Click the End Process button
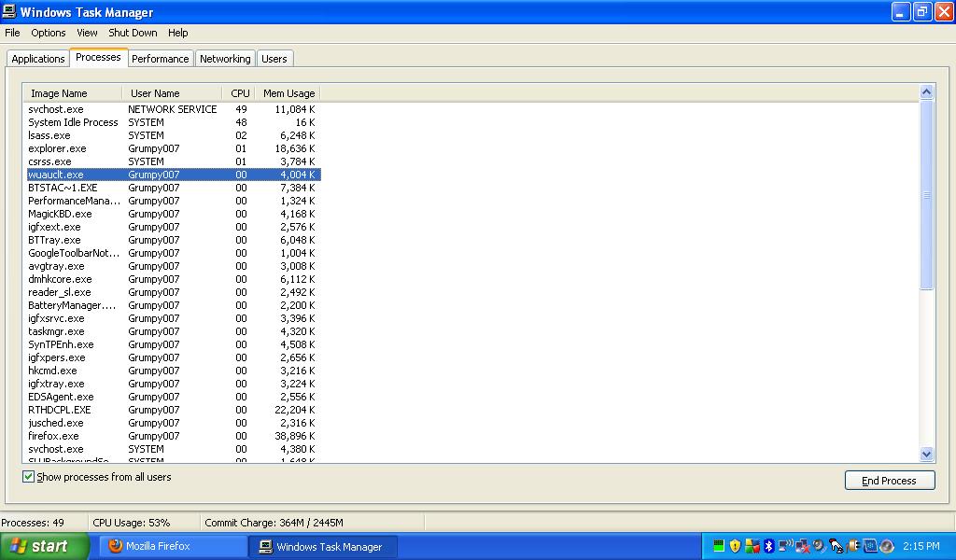 [889, 480]
